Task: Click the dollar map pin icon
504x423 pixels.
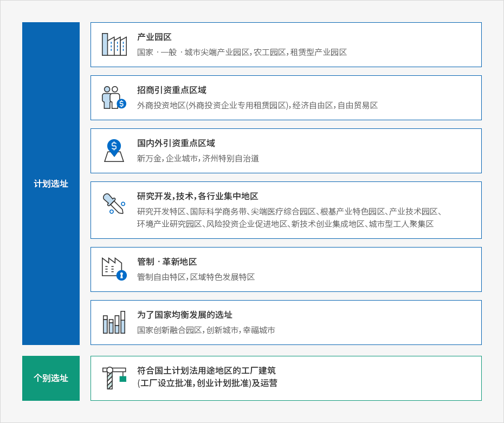Action: 114,151
